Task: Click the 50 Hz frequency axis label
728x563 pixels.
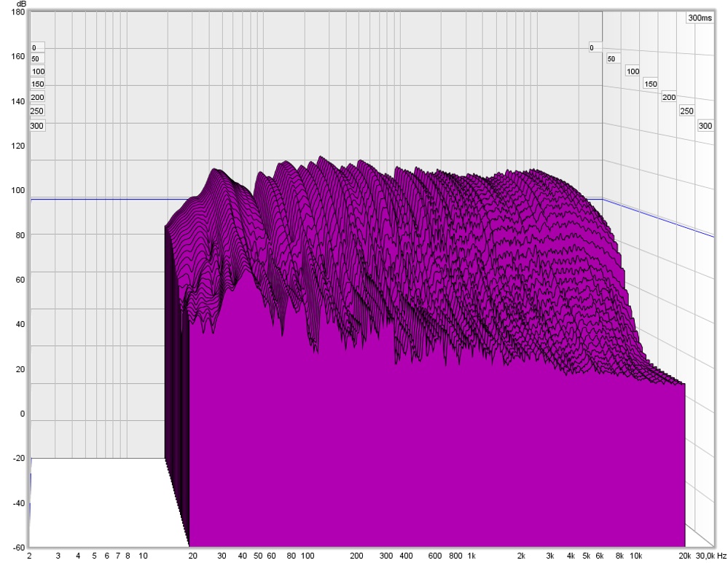Action: [x=258, y=556]
